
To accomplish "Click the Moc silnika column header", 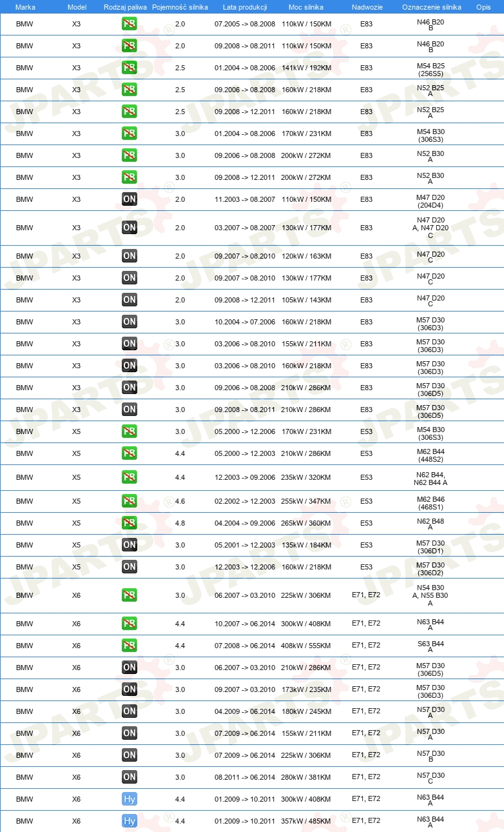I will click(x=306, y=6).
